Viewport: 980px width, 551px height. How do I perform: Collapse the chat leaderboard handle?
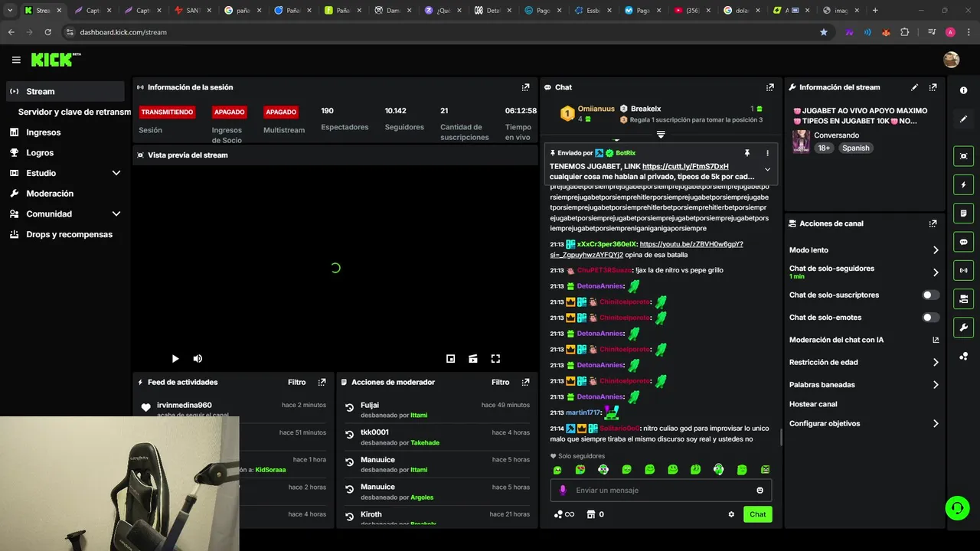(661, 135)
